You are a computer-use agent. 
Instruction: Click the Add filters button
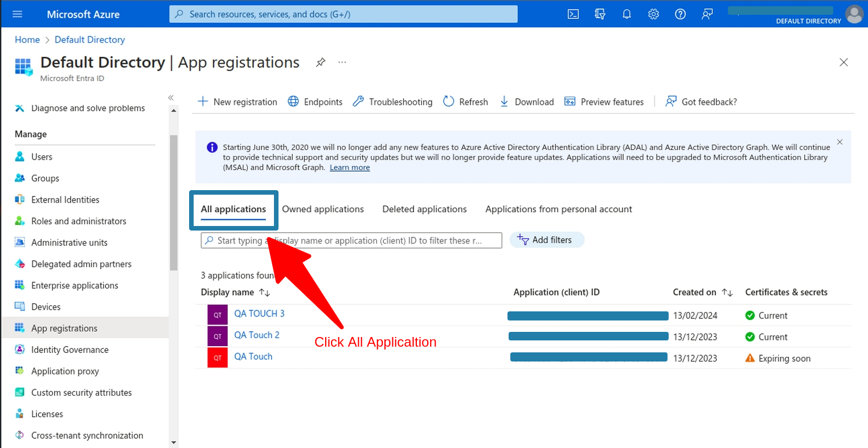(x=547, y=240)
